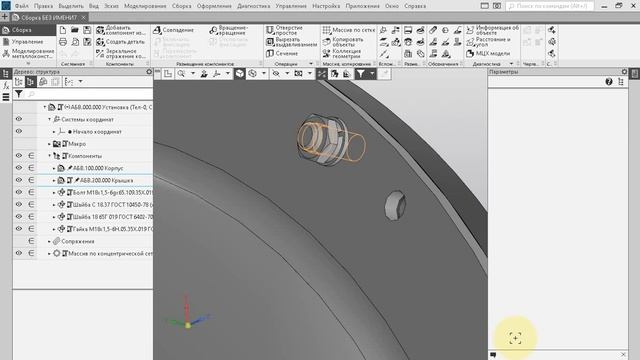Expand Диагностика group dropdown arrow
This screenshot has height=360, width=640.
511,64
